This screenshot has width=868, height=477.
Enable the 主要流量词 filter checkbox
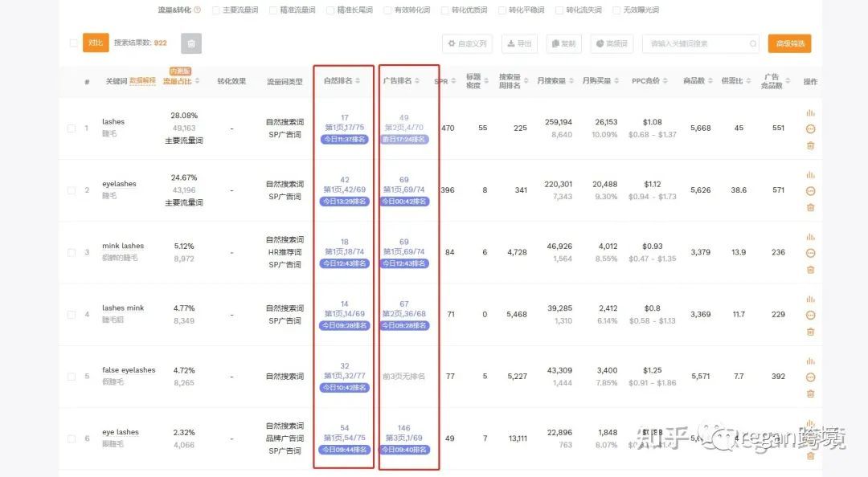216,10
